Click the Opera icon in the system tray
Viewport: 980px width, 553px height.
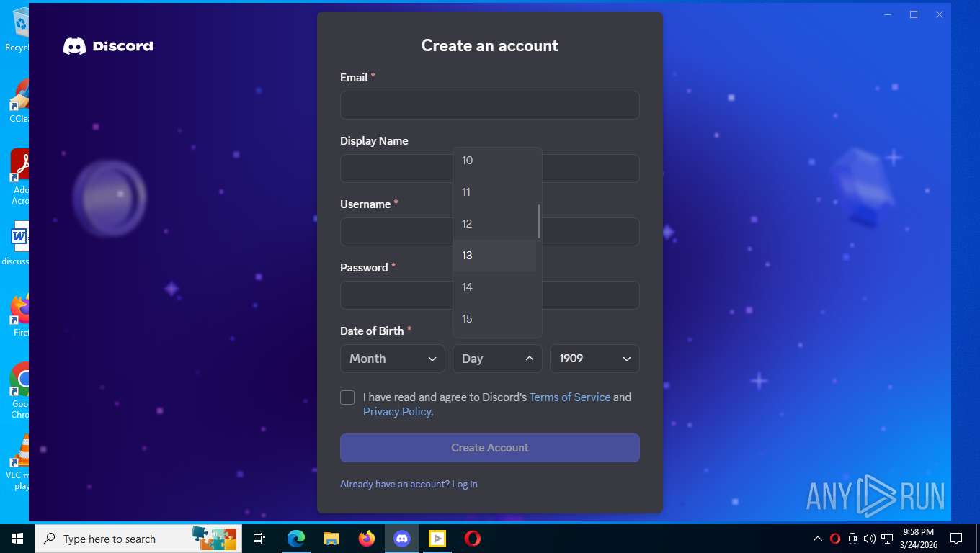(835, 539)
